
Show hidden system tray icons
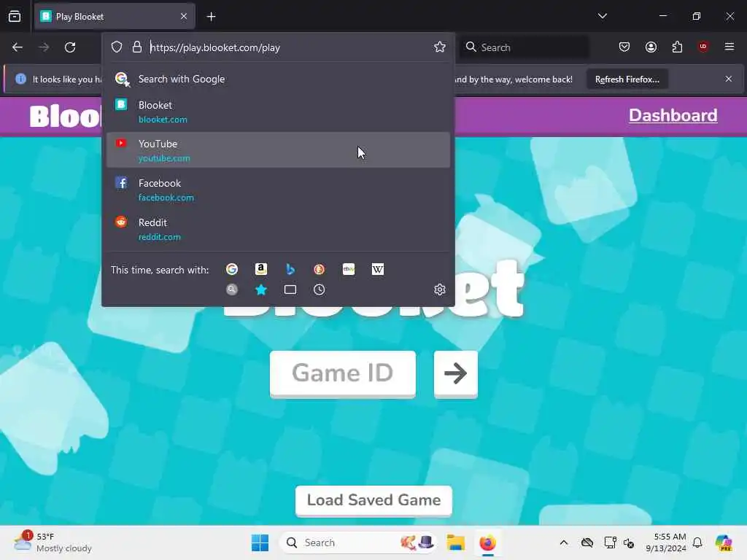point(564,542)
